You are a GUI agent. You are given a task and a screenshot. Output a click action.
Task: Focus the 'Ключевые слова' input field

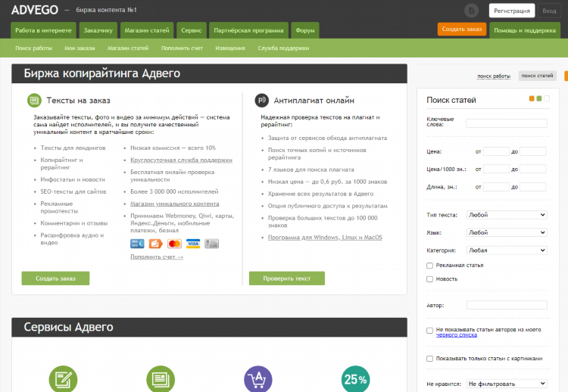click(507, 123)
